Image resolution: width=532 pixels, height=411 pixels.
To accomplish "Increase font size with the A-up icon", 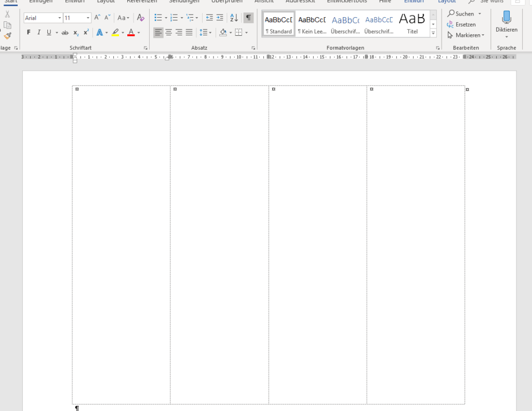I will (x=97, y=18).
